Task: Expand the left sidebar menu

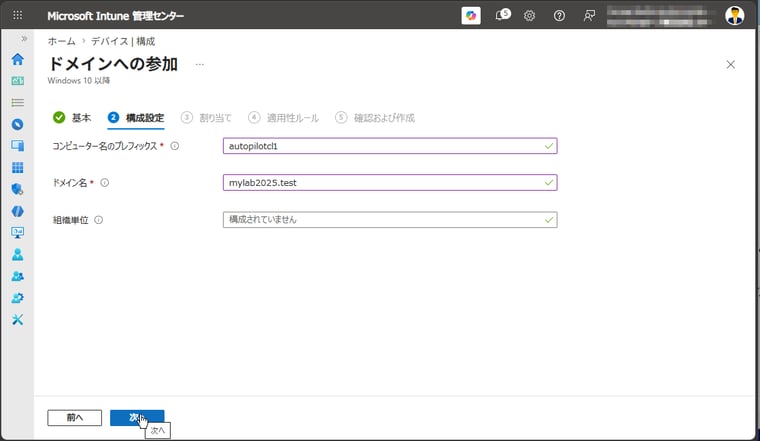Action: pos(24,39)
